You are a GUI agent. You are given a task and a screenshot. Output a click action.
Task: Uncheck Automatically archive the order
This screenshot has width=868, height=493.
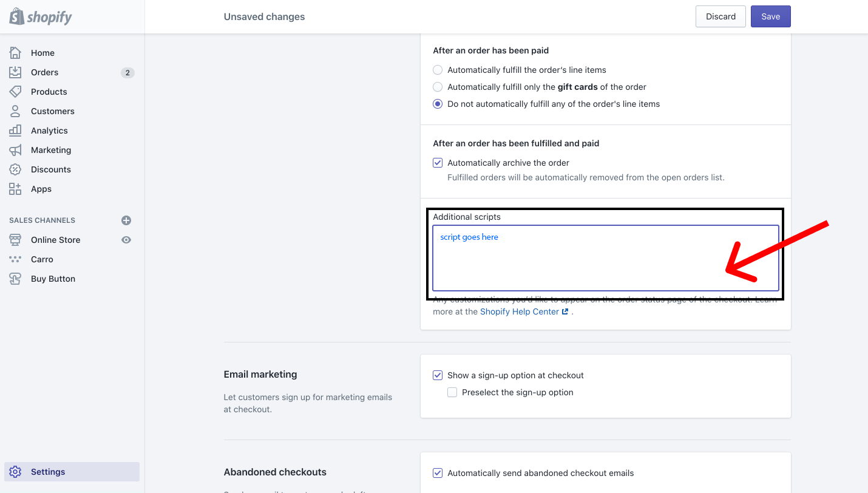[x=438, y=163]
